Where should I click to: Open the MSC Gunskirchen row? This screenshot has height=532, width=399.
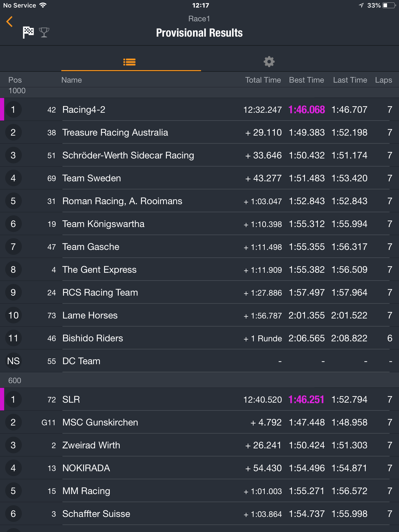[199, 422]
